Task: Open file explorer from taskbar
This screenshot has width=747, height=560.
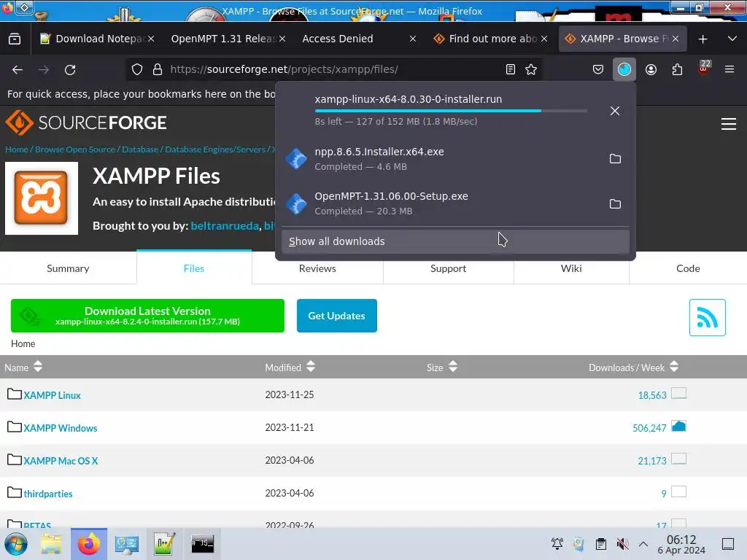Action: coord(51,544)
